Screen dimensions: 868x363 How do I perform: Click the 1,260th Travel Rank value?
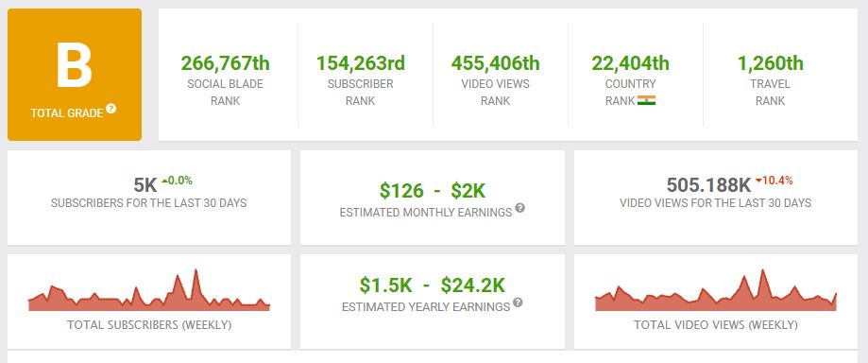(x=770, y=62)
